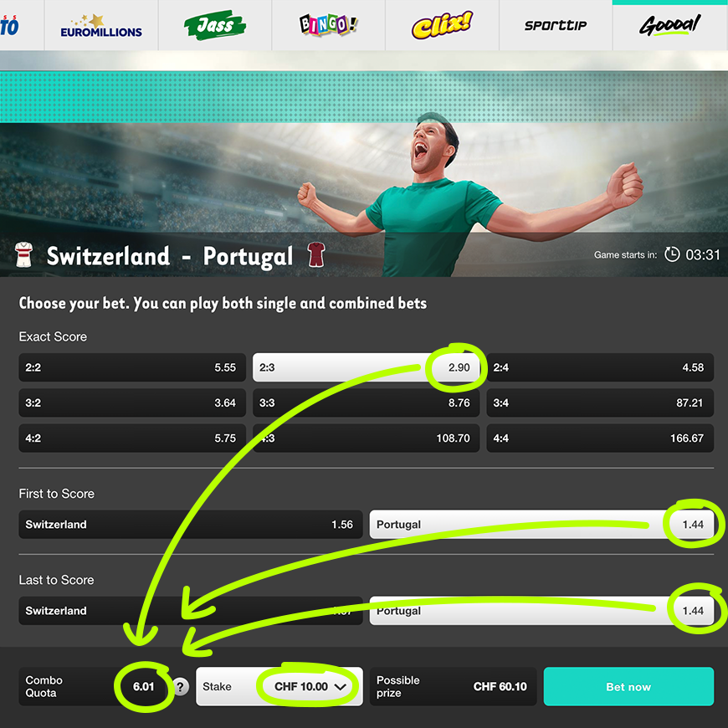Select the 3:4 score at 87.21

click(x=600, y=402)
